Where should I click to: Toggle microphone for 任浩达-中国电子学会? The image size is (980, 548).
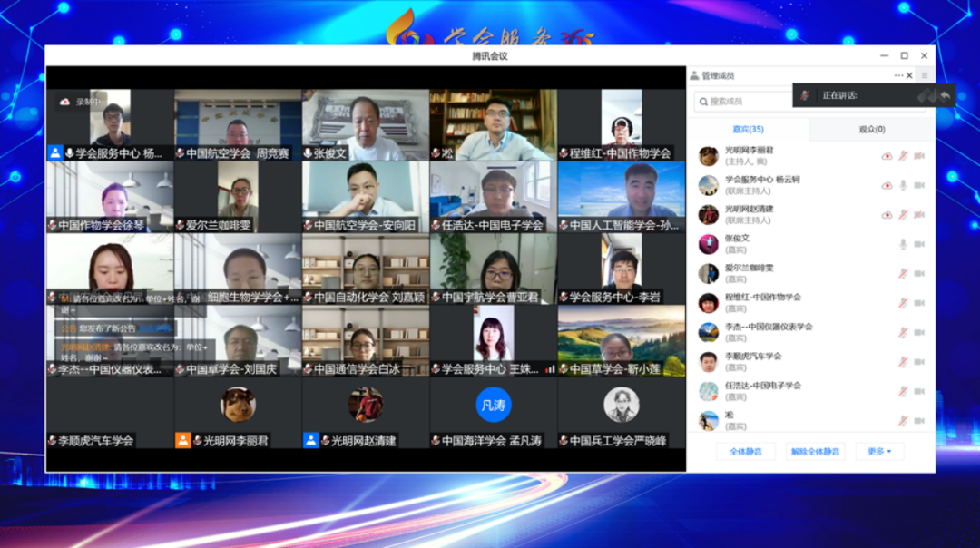(x=903, y=391)
